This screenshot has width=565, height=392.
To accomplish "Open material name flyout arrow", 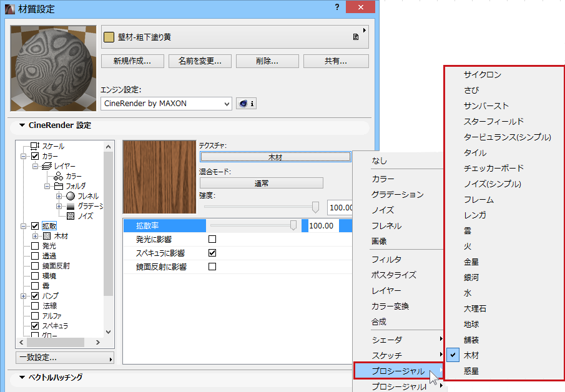I will [365, 30].
